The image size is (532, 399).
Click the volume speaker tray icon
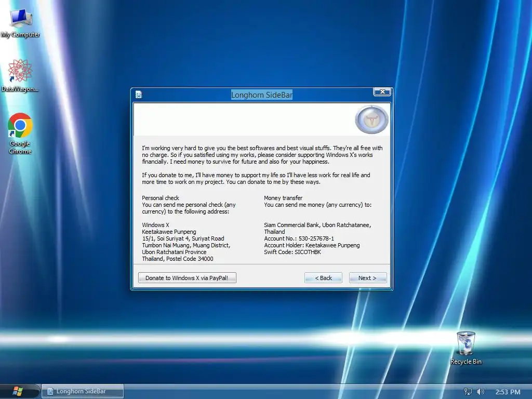click(480, 392)
